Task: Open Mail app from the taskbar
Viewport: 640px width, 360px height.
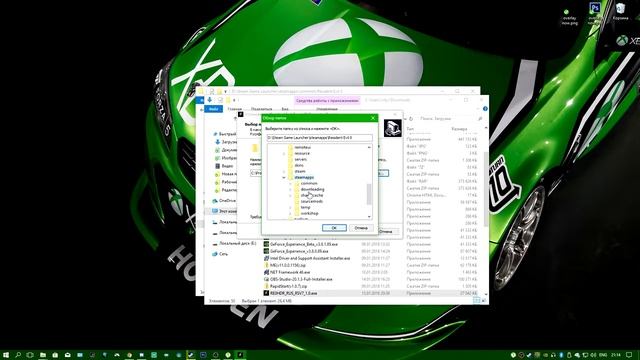Action: pos(68,355)
